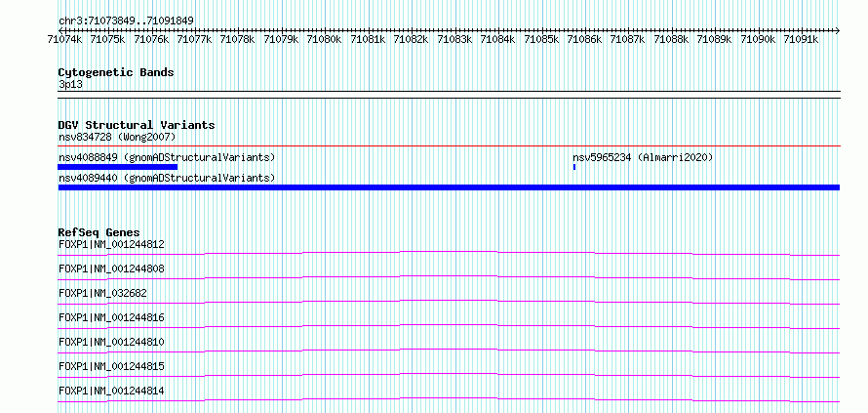Open transcript FOXP1|NM_032682
The height and width of the screenshot is (413, 868).
pyautogui.click(x=103, y=293)
